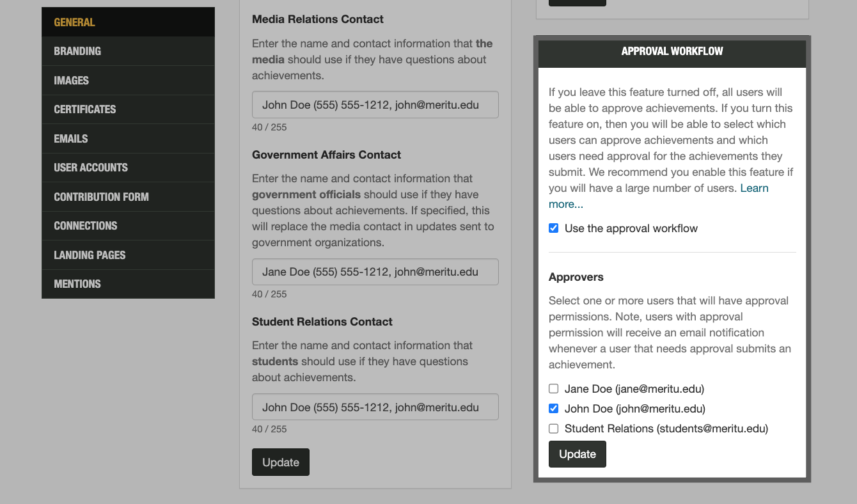
Task: Click the Government Affairs Contact input
Action: click(375, 272)
